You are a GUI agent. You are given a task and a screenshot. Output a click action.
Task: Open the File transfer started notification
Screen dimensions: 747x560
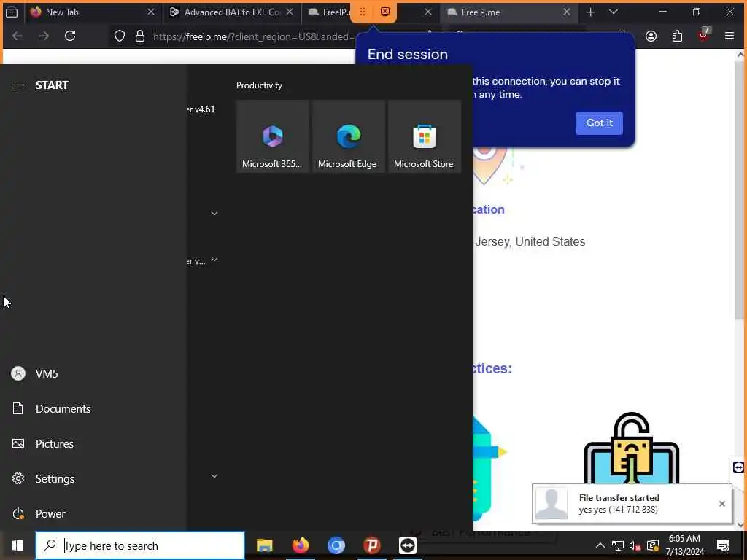(x=632, y=503)
